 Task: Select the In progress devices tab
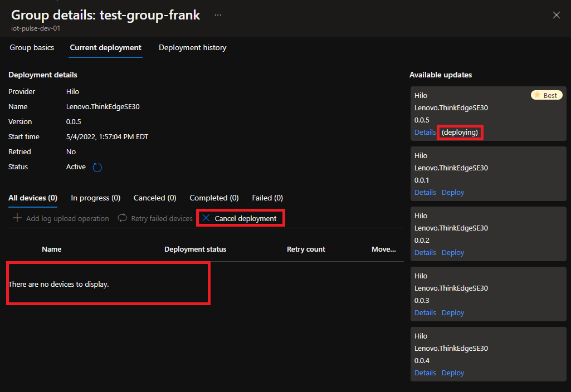[95, 198]
